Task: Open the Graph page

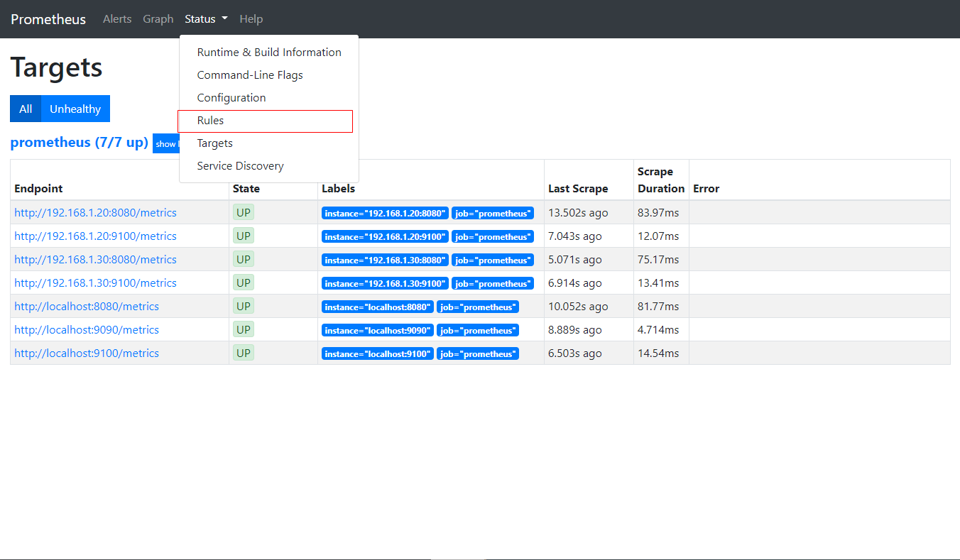Action: coord(158,19)
